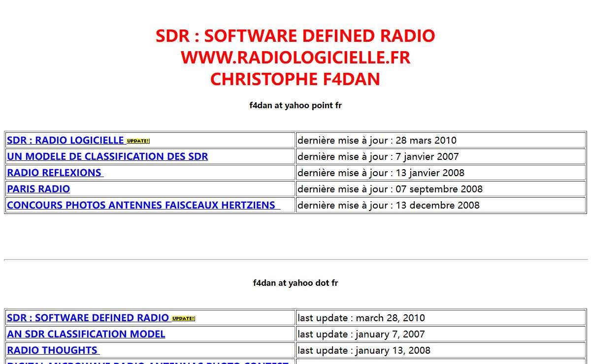Click the '7 janvier 2007' date cell

pyautogui.click(x=378, y=156)
